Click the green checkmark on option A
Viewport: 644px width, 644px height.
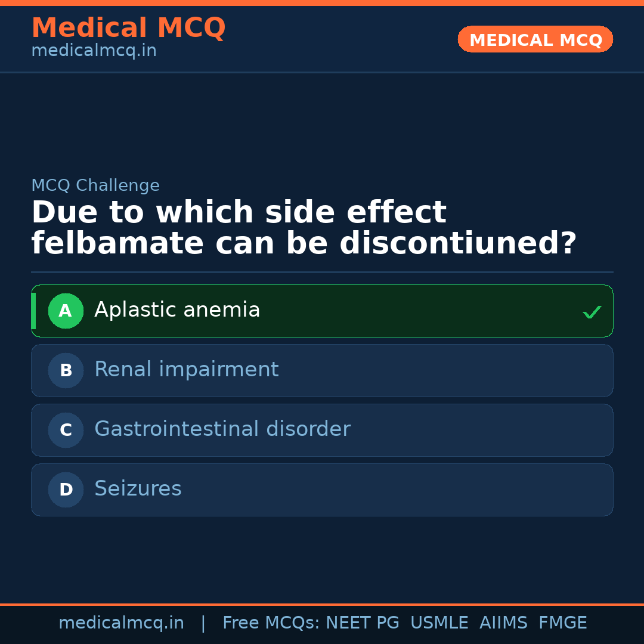(592, 312)
